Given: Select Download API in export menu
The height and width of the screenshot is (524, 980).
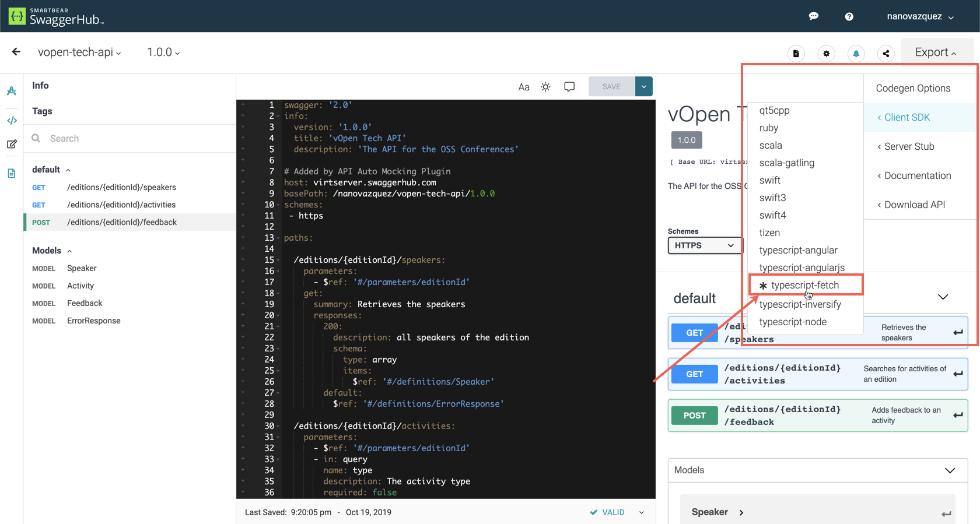Looking at the screenshot, I should 919,205.
